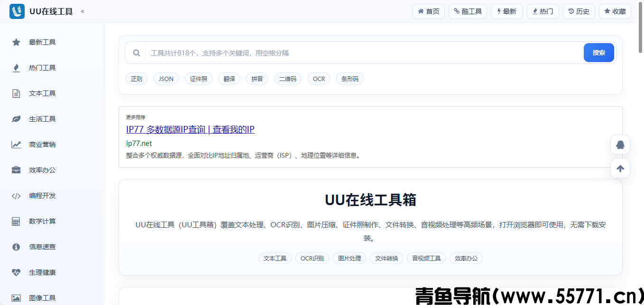Open 热门 in the top navigation
This screenshot has height=305, width=644.
[x=543, y=11]
